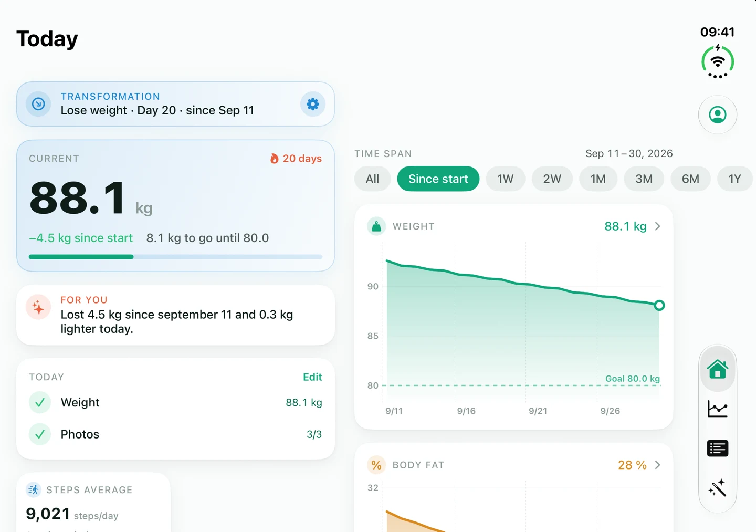Click the Goal 80.0 kg line label
The image size is (756, 532).
coord(633,379)
